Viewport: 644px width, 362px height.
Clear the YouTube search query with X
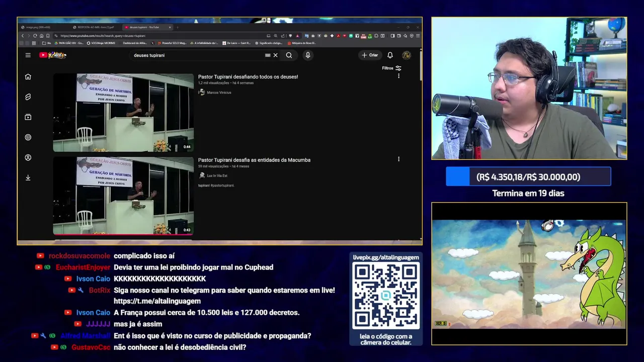pos(275,55)
